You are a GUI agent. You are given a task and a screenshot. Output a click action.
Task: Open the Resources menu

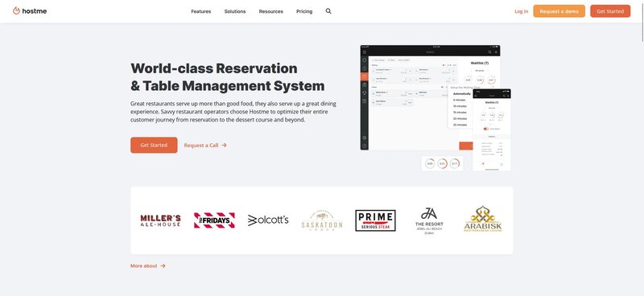pos(270,11)
